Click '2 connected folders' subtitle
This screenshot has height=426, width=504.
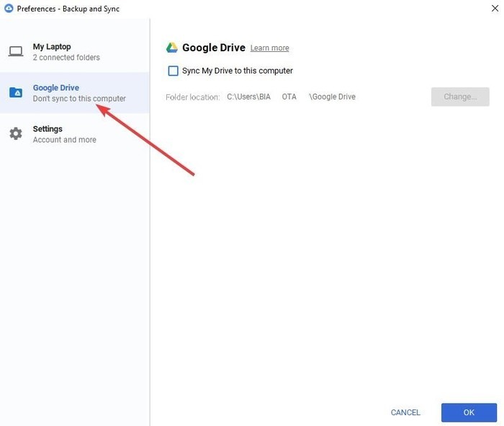pyautogui.click(x=66, y=58)
